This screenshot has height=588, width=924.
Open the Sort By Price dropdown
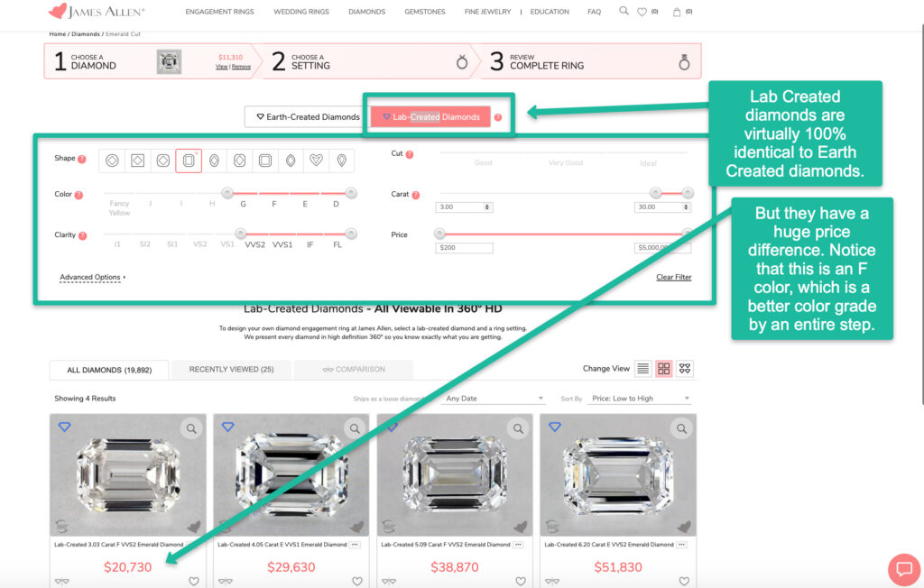point(642,398)
